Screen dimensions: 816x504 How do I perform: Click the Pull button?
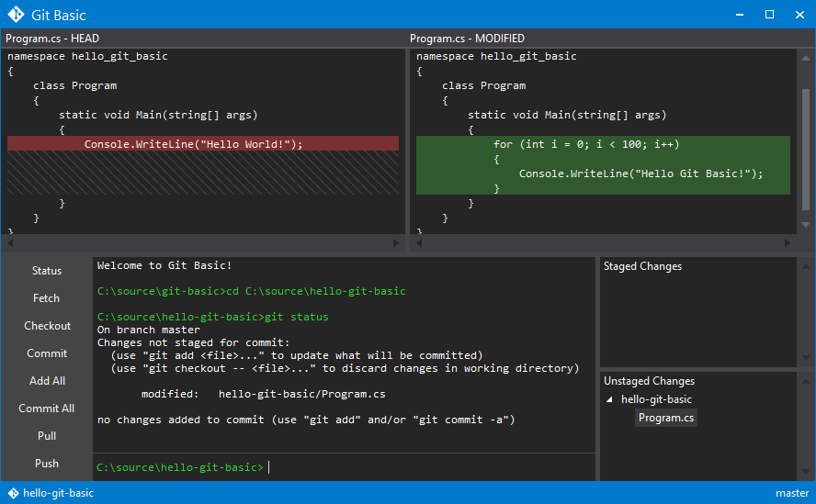click(x=47, y=436)
